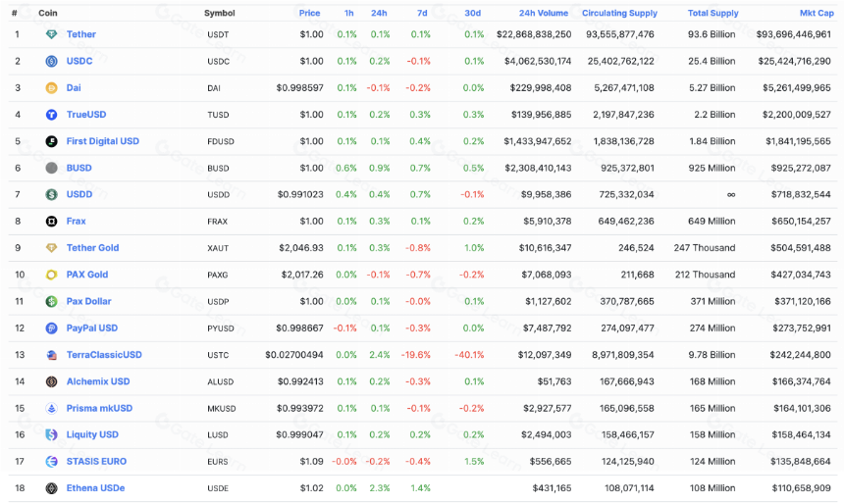The width and height of the screenshot is (844, 504).
Task: Open the Liquity USD link
Action: pyautogui.click(x=92, y=434)
